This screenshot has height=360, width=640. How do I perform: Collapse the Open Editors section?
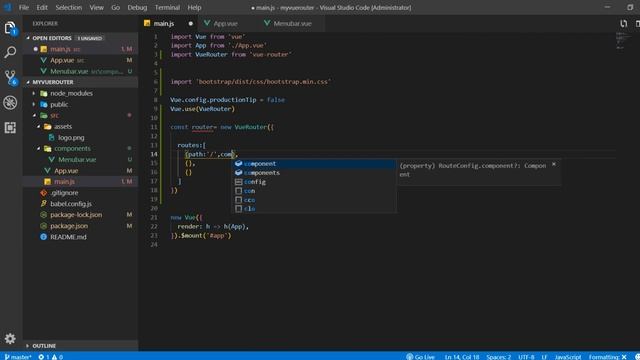click(x=28, y=38)
